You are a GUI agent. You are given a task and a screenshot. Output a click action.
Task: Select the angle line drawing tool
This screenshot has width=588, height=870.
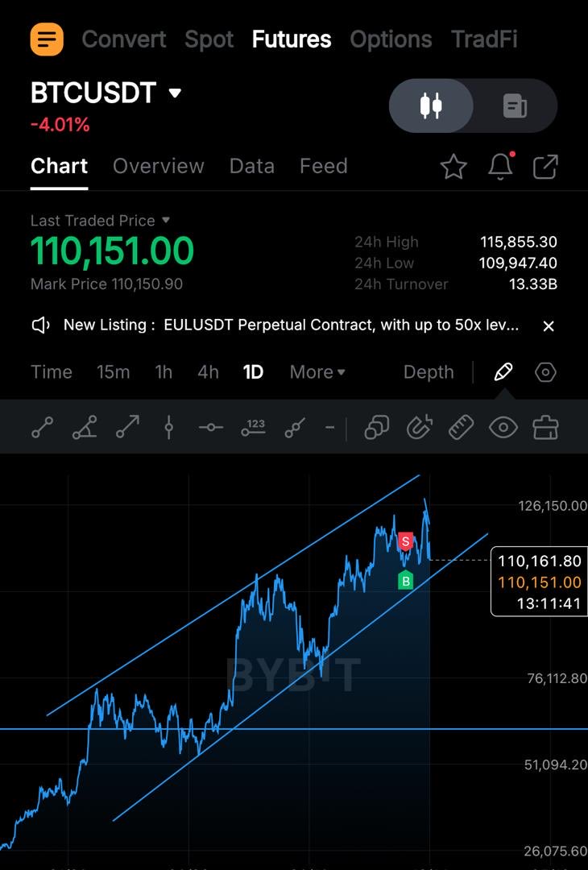[x=85, y=428]
